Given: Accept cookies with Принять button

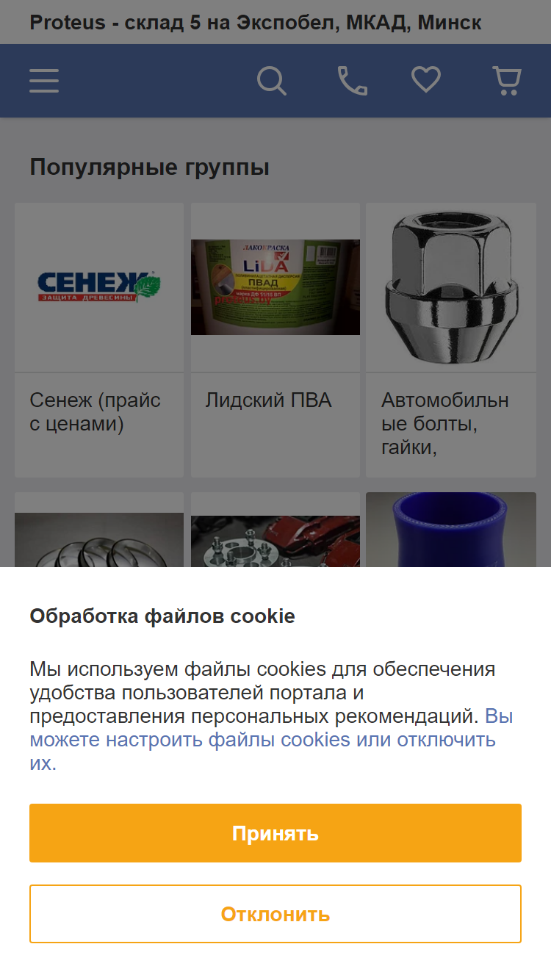Looking at the screenshot, I should tap(275, 833).
